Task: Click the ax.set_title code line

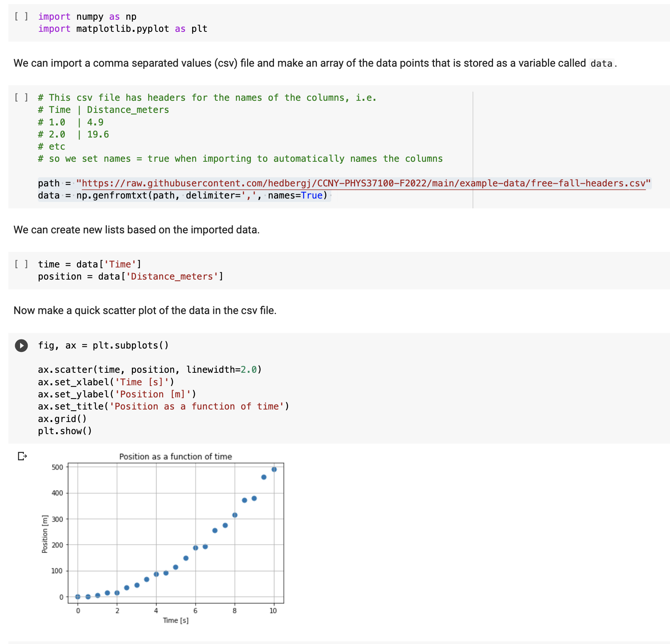Action: coord(163,406)
